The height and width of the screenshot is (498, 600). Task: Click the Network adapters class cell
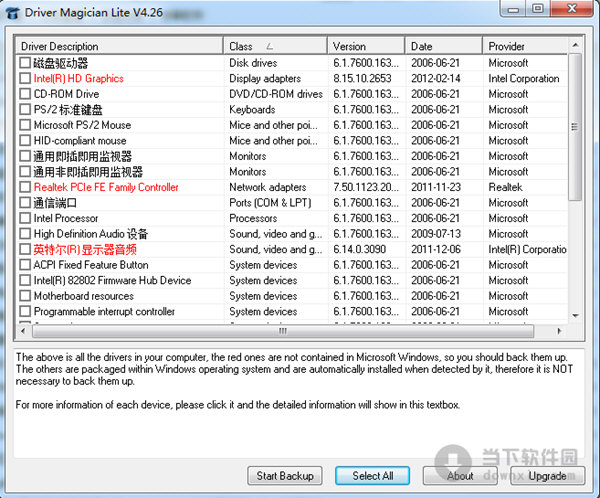(268, 187)
